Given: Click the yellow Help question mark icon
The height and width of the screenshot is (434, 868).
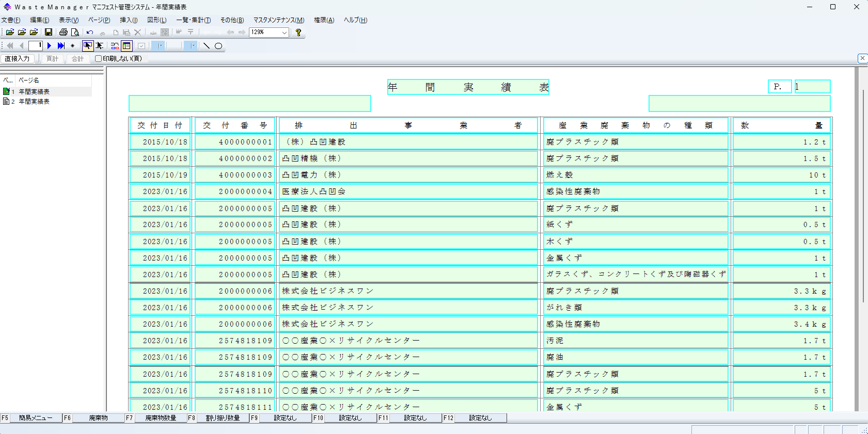Looking at the screenshot, I should 298,32.
